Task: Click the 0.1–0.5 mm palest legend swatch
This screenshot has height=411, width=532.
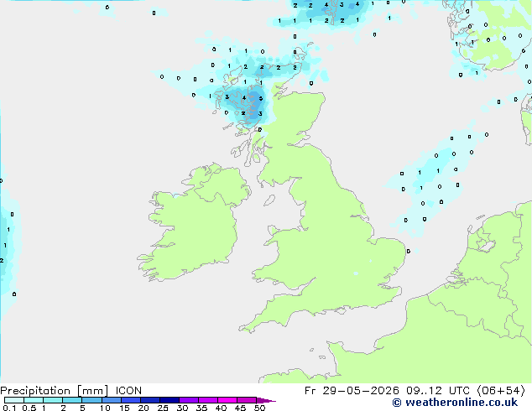Action: click(x=14, y=400)
